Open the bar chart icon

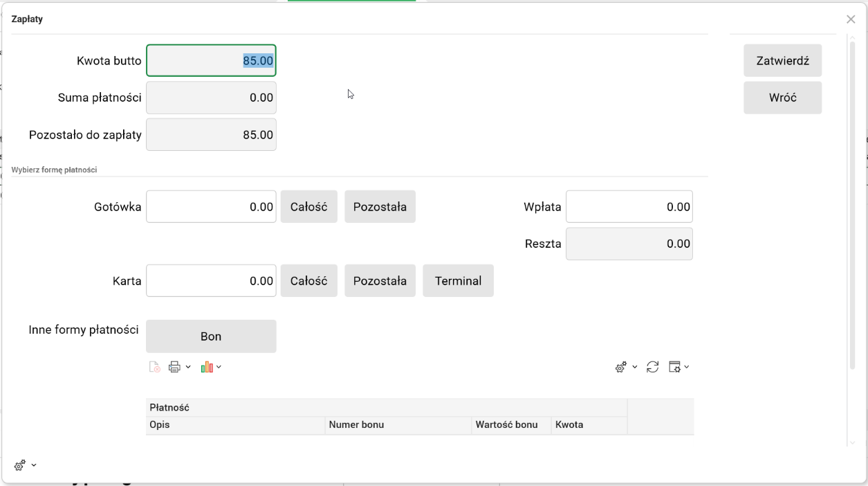pyautogui.click(x=207, y=367)
